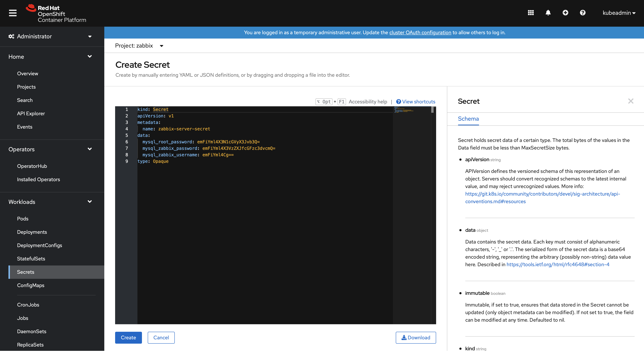Viewport: 644px width, 353px height.
Task: Open Search in the sidebar
Action: [x=25, y=100]
